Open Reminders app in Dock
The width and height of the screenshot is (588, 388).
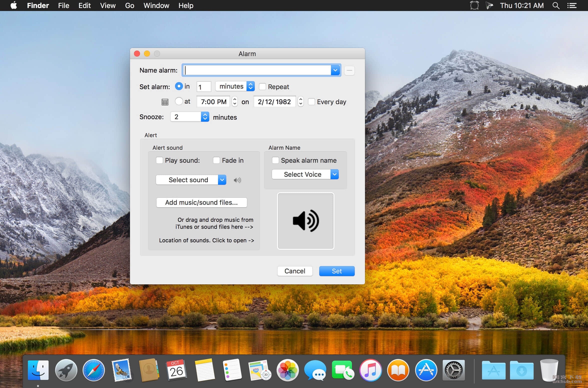[x=232, y=370]
